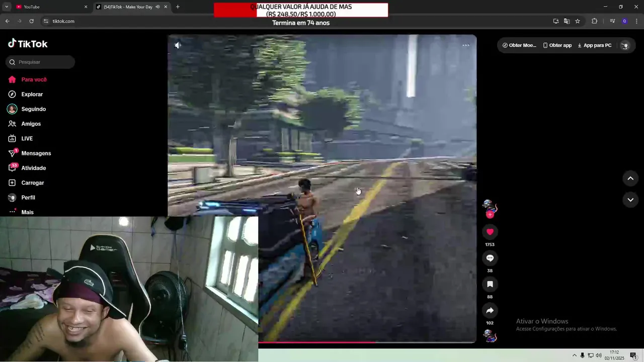Image resolution: width=644 pixels, height=362 pixels.
Task: Open TikTok account avatar at top right
Action: tap(625, 45)
